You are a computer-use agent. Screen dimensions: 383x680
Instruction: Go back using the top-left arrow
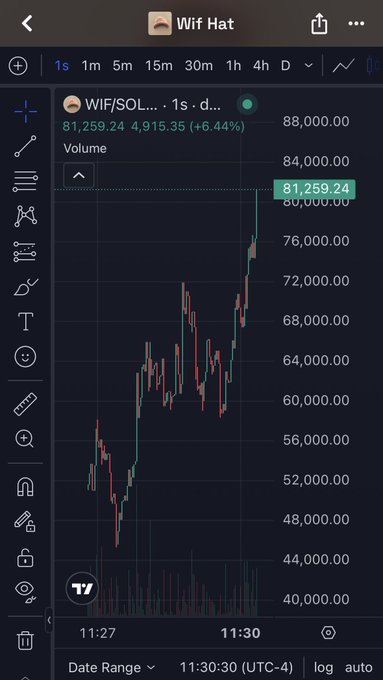tap(27, 23)
